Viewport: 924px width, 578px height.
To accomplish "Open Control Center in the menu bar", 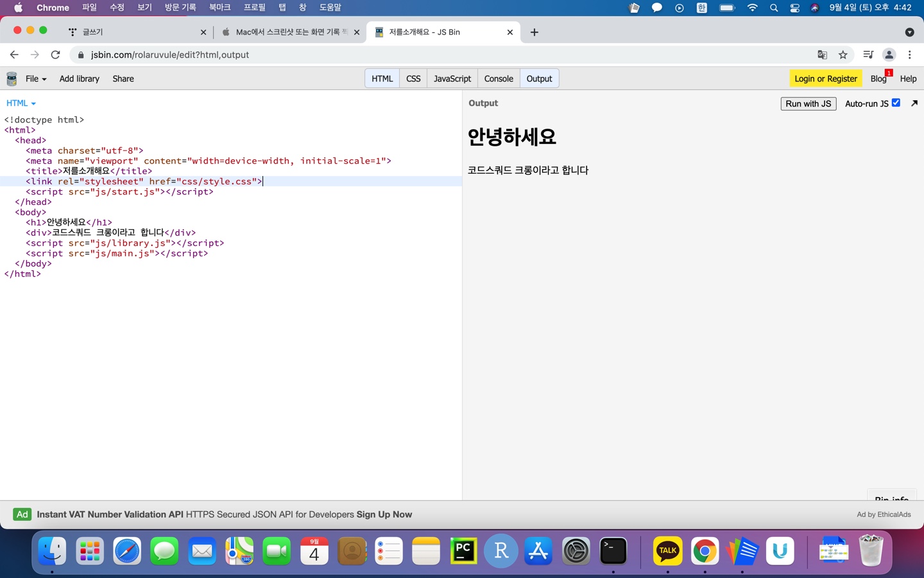I will [x=794, y=8].
